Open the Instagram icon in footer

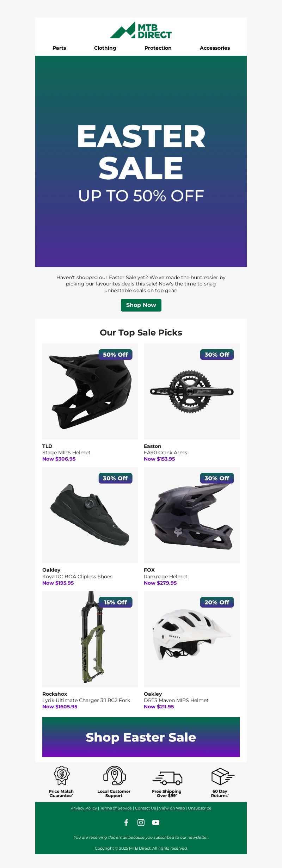click(x=141, y=822)
